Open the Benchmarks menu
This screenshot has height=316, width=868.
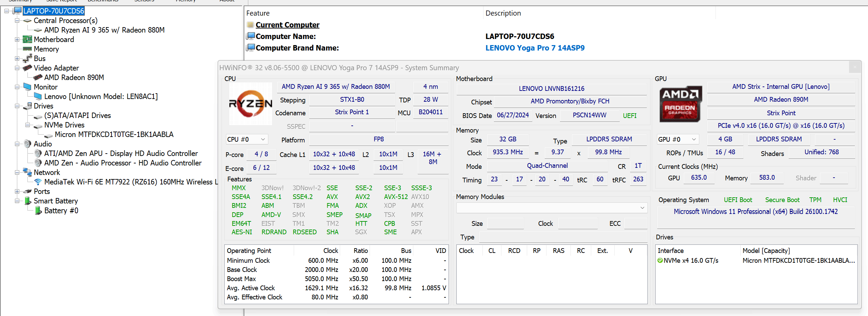click(103, 1)
